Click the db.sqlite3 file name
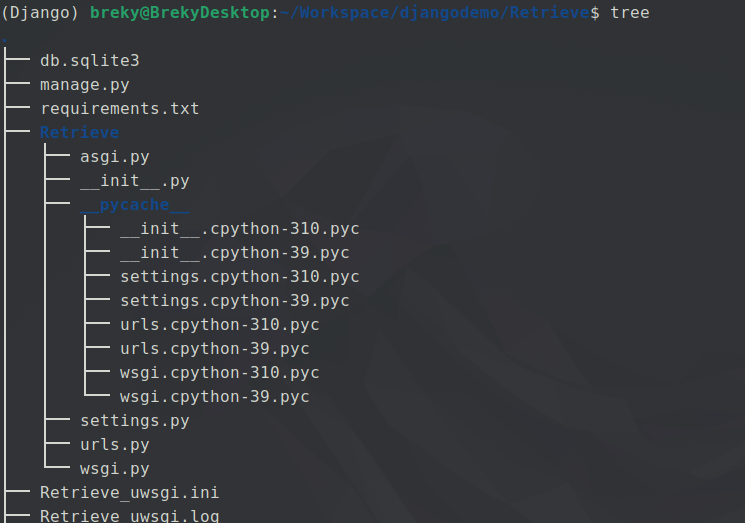This screenshot has width=745, height=523. pyautogui.click(x=89, y=61)
